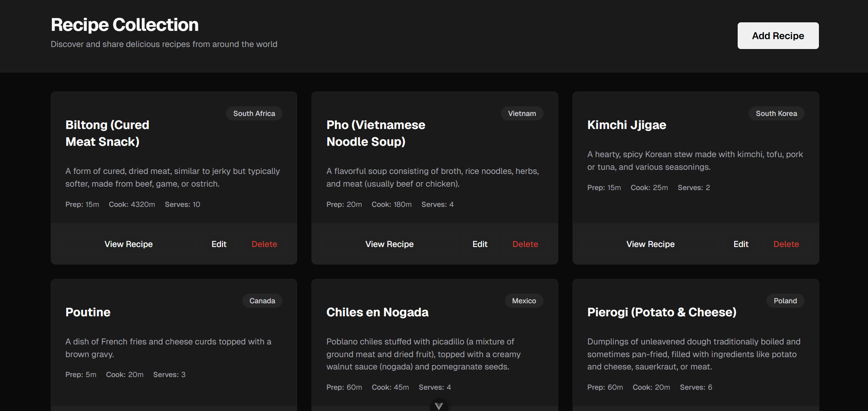868x411 pixels.
Task: Click the 'Discover and share delicious recipes' subtitle
Action: [x=164, y=44]
